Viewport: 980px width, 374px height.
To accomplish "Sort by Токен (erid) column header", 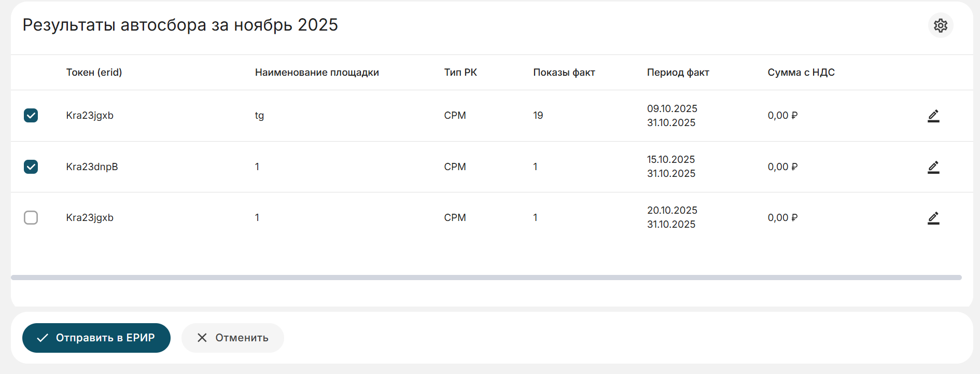I will coord(94,72).
